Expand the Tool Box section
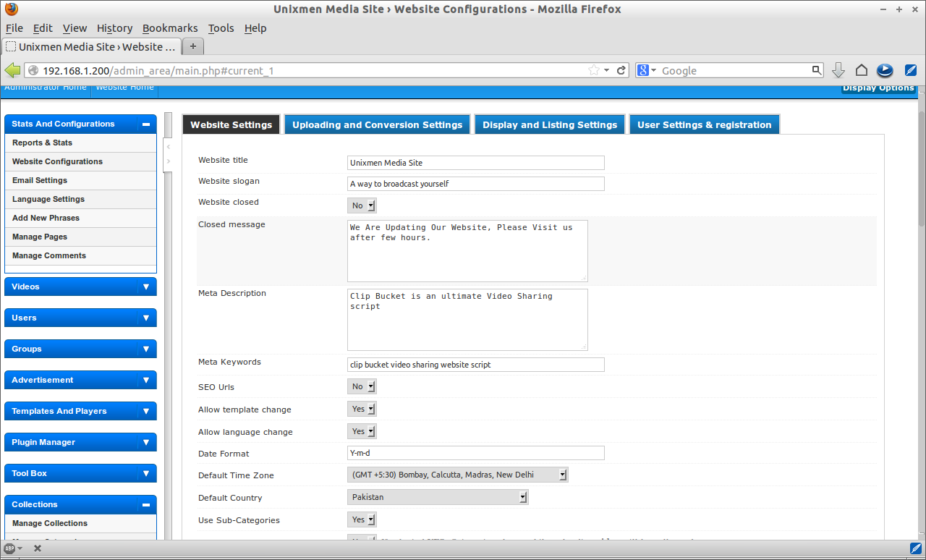 tap(146, 473)
